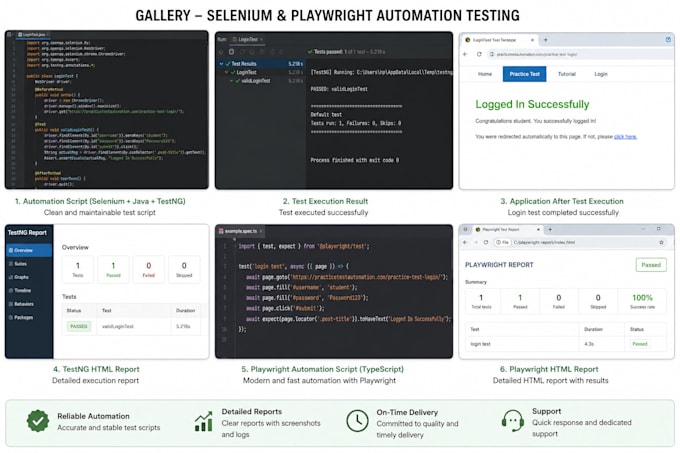Screen dimensions: 680x453
Task: Click the PASSED status badge in TestNG table
Action: click(x=79, y=326)
